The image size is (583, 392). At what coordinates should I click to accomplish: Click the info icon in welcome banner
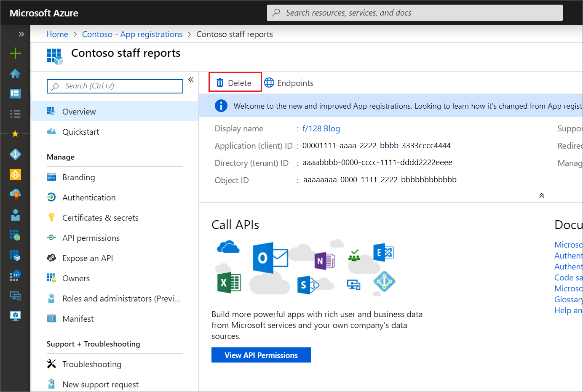[x=221, y=106]
